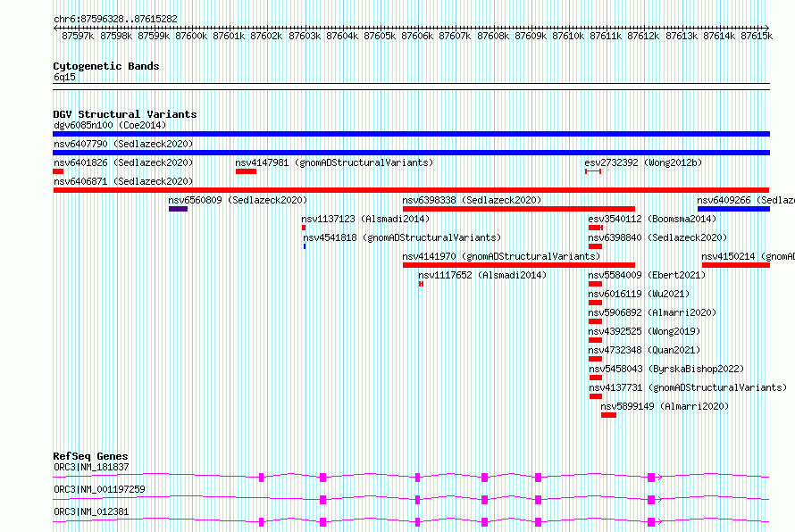Screen dimensions: 795x532
Task: Click the dgv6085n100 (Coe2014) variant label
Action: pyautogui.click(x=110, y=125)
